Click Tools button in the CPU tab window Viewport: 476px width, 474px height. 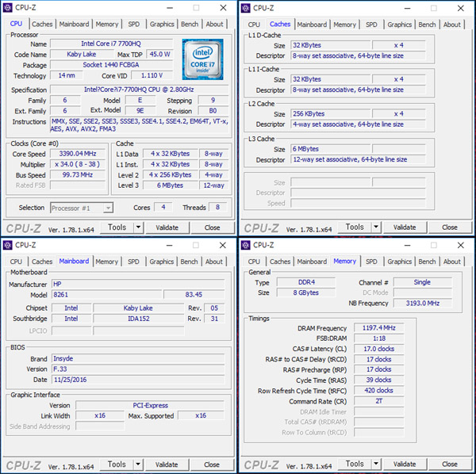tap(117, 227)
